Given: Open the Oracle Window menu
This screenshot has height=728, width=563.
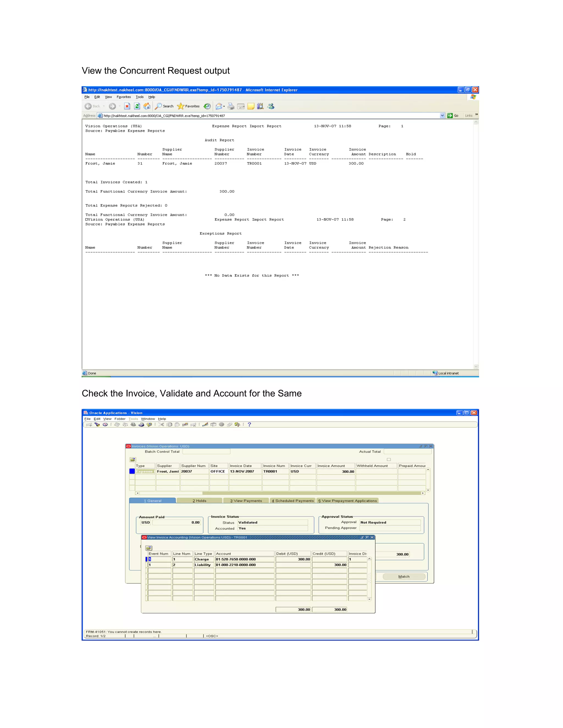Looking at the screenshot, I should click(148, 419).
